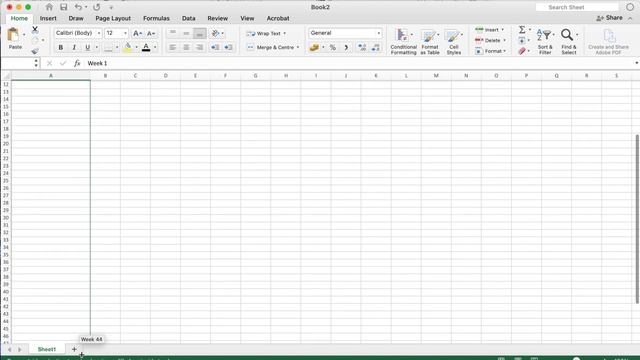640x360 pixels.
Task: Open the Draw ribbon tab
Action: [x=76, y=18]
